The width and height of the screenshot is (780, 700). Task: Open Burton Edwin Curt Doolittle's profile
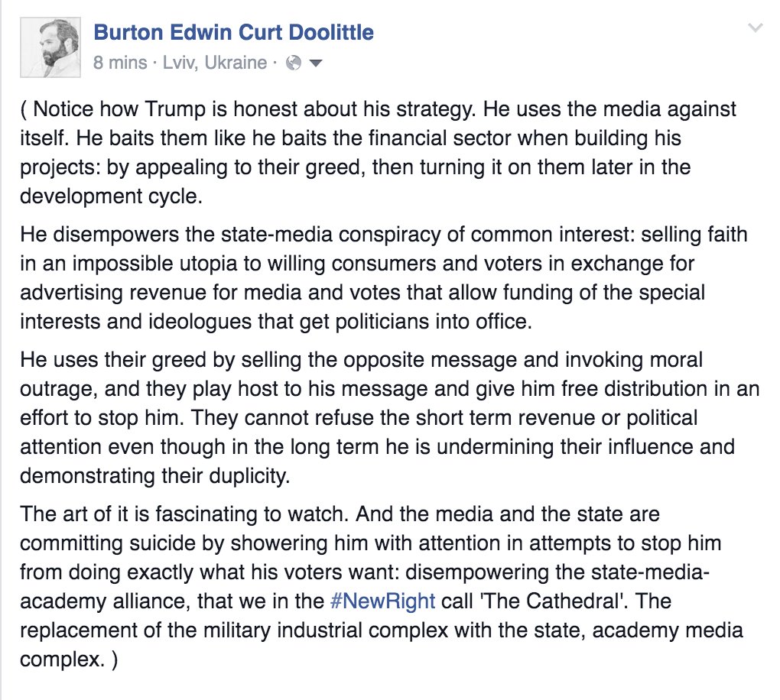(233, 33)
